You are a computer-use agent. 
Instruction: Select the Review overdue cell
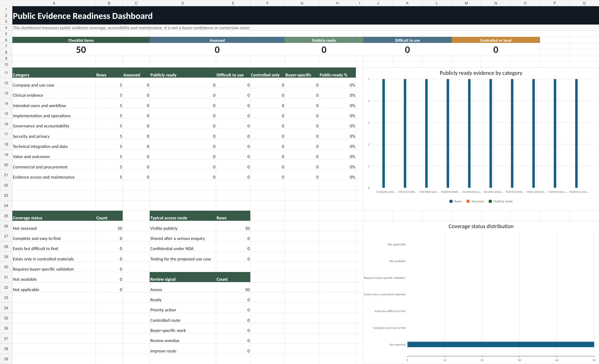point(183,338)
